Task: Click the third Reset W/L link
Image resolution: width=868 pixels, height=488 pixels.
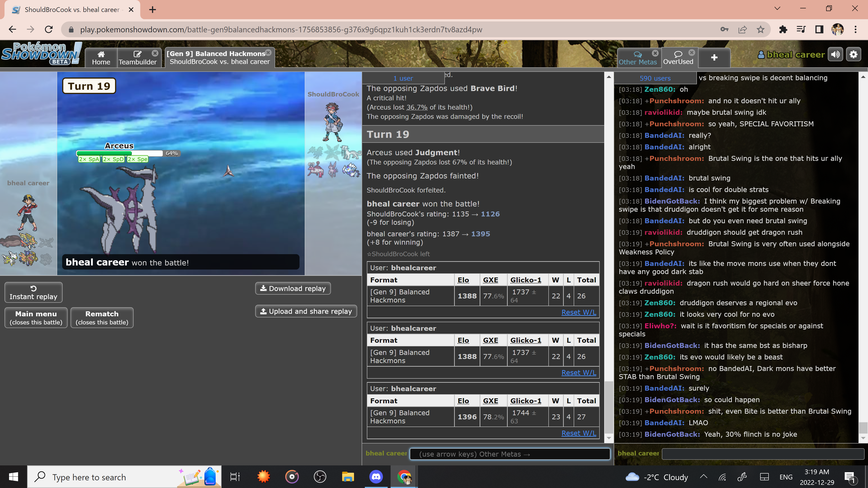Action: pos(579,433)
